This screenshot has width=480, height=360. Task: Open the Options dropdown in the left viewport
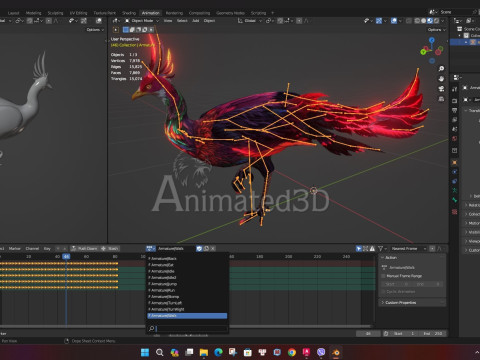click(95, 30)
